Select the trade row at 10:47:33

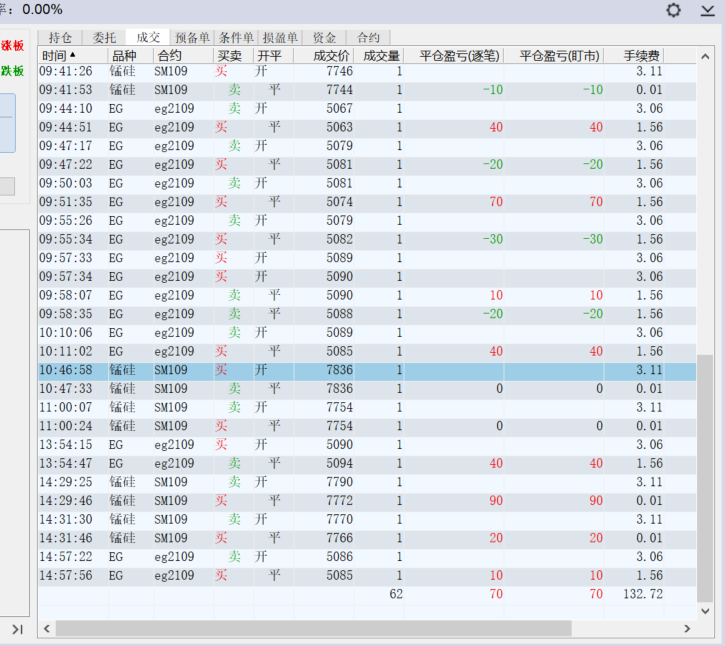tap(367, 388)
